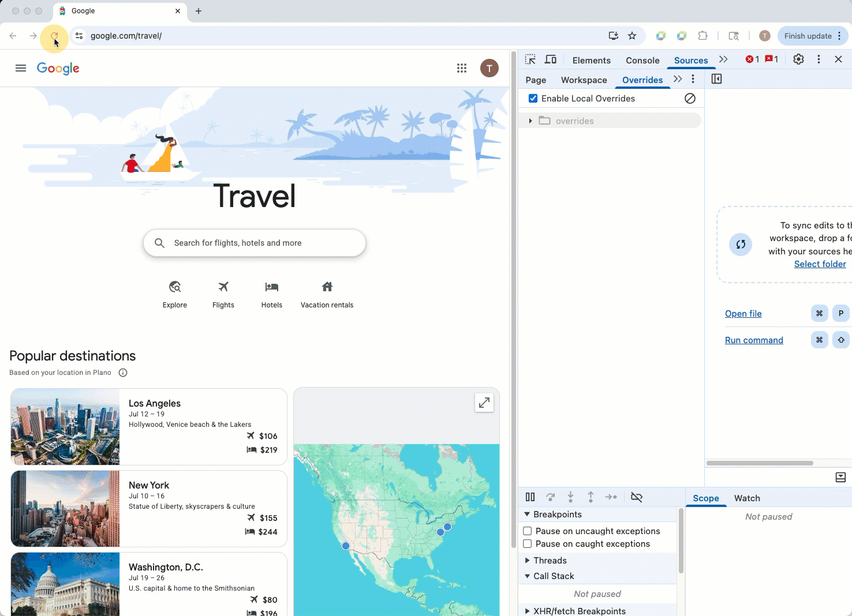Viewport: 852px width, 616px height.
Task: Open the Explore travel shortcut
Action: (175, 295)
